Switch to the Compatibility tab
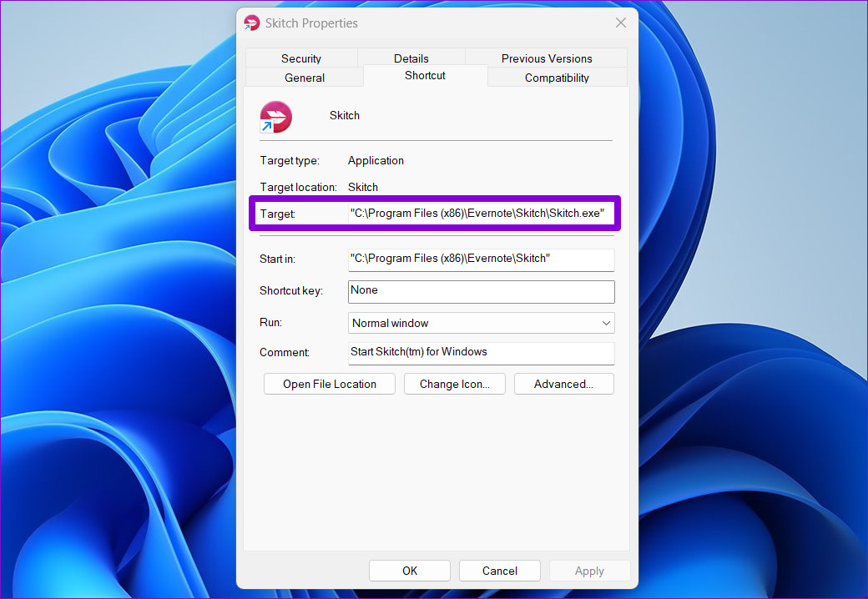The height and width of the screenshot is (599, 868). click(557, 78)
